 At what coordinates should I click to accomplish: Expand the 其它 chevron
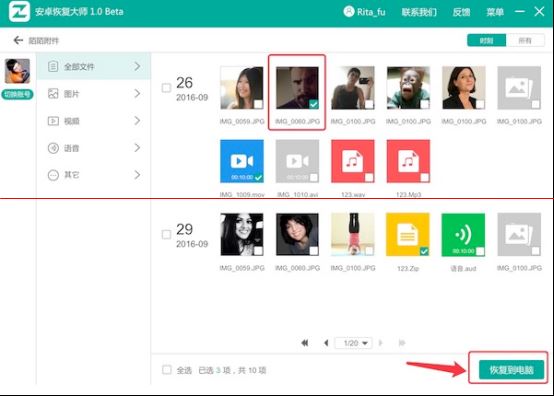(x=137, y=175)
